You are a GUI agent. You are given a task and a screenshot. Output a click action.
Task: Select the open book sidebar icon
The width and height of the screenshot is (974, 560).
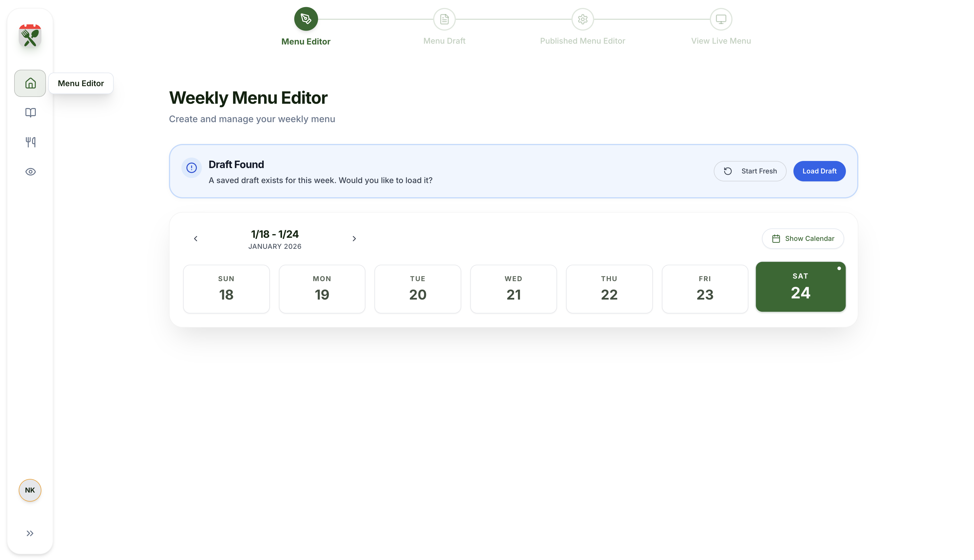pos(29,112)
